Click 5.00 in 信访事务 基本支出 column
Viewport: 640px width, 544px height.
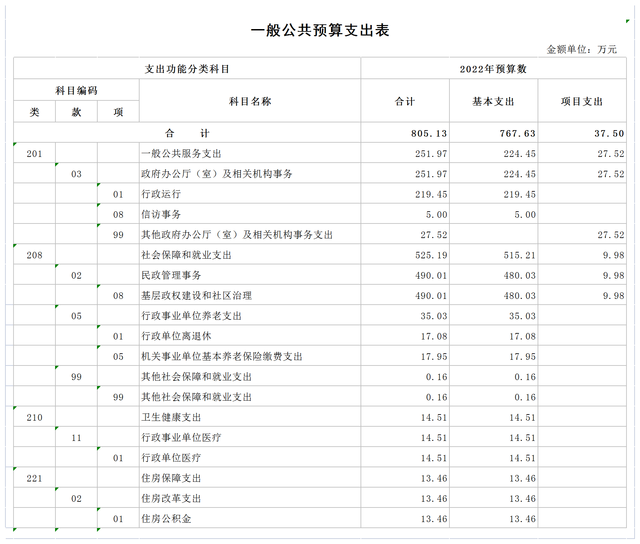click(525, 215)
